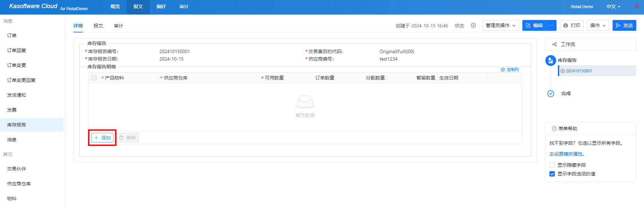Select 订单 in the left sidebar
Viewport: 644px width, 208px height.
pyautogui.click(x=12, y=36)
